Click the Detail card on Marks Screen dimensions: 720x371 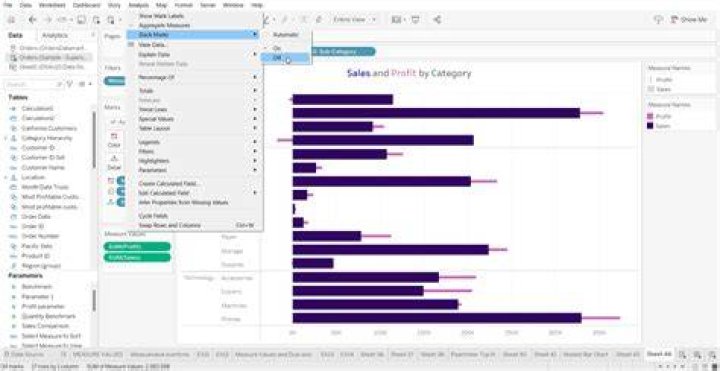point(114,163)
